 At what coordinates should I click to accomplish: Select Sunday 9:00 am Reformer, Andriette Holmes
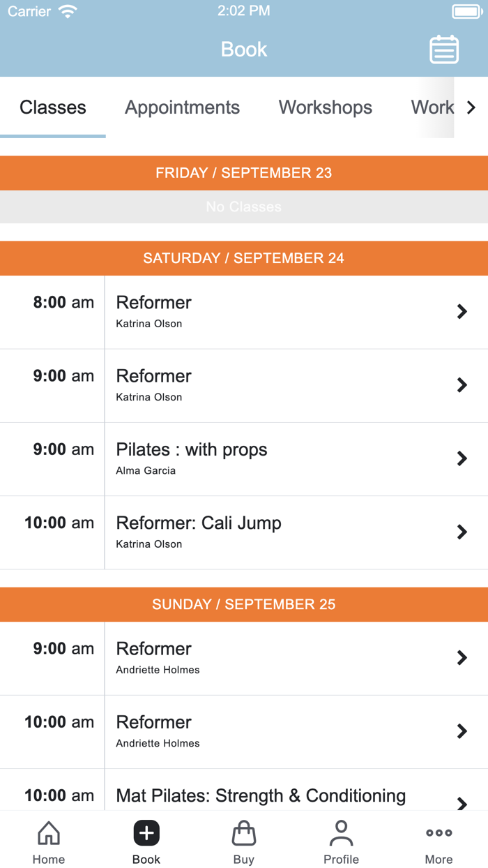tap(244, 658)
